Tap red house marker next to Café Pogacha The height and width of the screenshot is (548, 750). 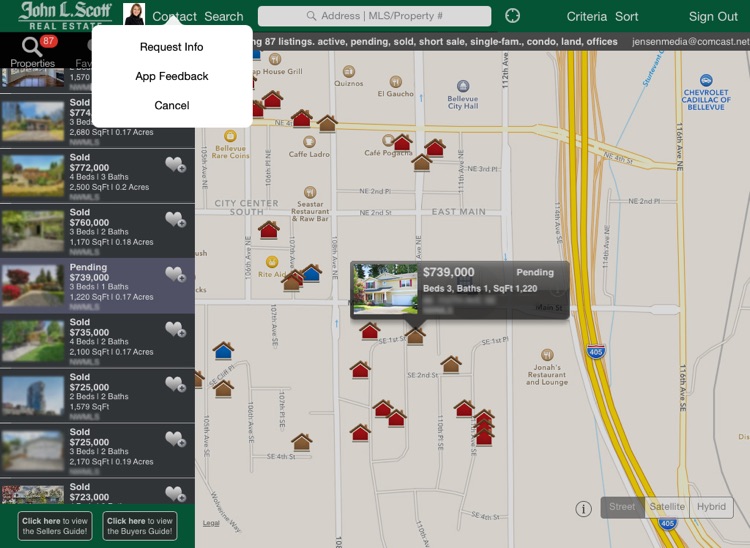point(402,142)
